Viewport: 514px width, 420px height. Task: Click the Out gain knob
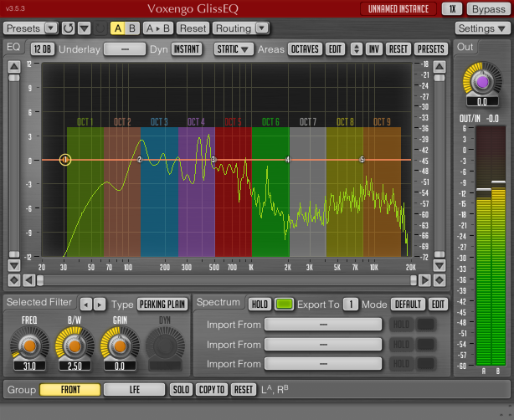tap(482, 82)
